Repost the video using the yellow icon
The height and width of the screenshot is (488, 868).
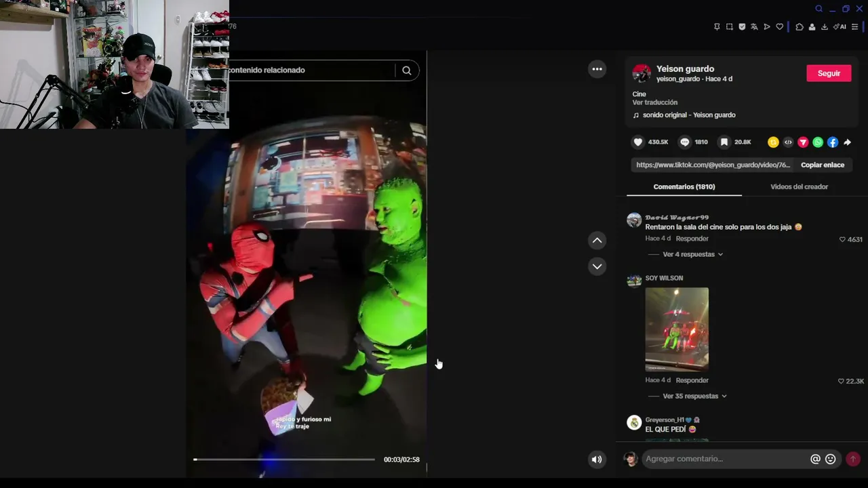tap(773, 142)
